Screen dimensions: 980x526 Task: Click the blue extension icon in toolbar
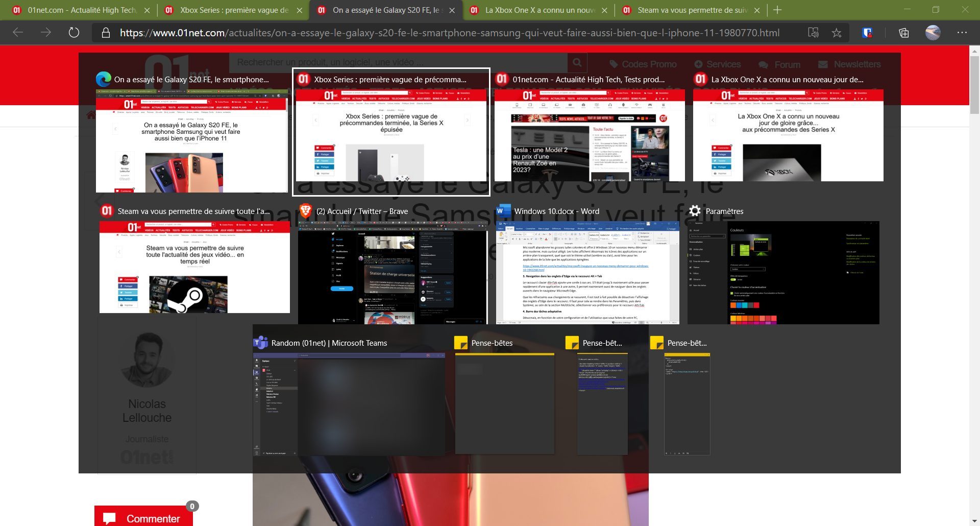pyautogui.click(x=867, y=33)
